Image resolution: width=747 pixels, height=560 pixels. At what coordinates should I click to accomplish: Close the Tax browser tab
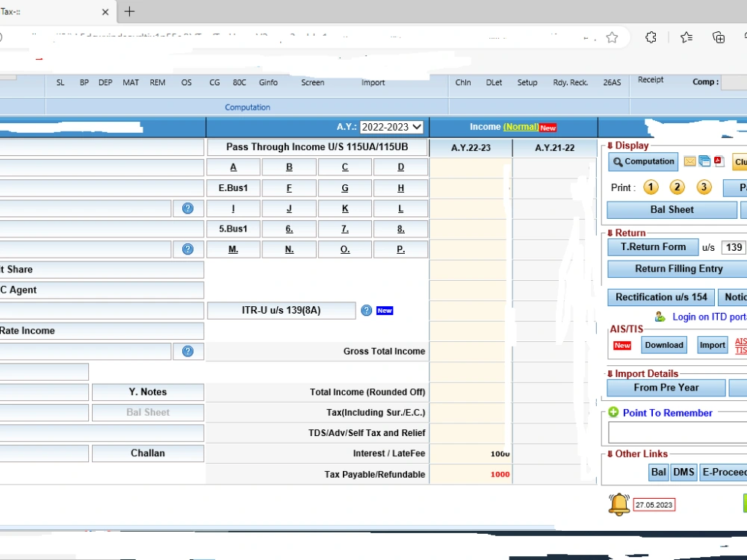(x=105, y=12)
